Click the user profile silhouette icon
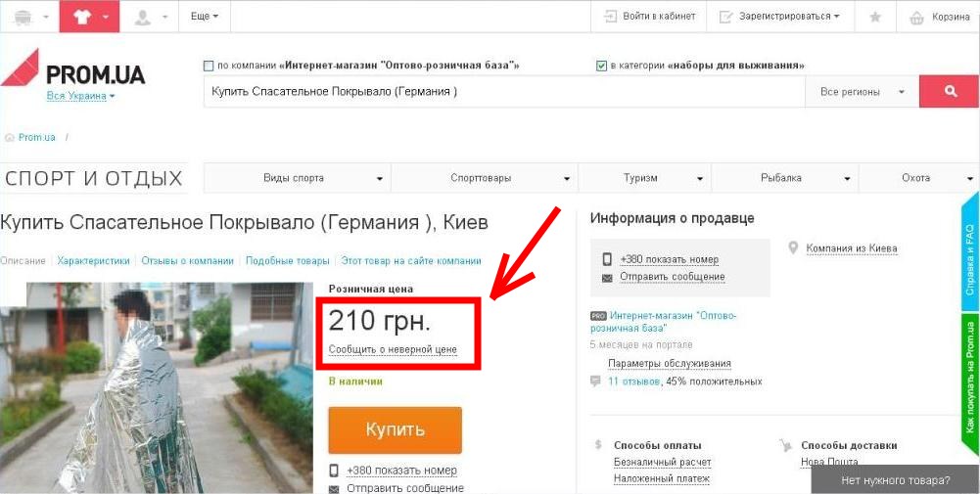 pos(143,17)
